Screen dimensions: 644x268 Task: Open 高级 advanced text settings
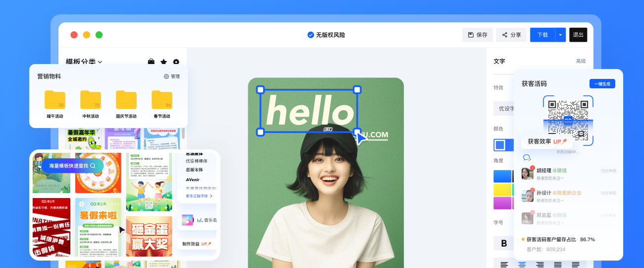pos(581,61)
